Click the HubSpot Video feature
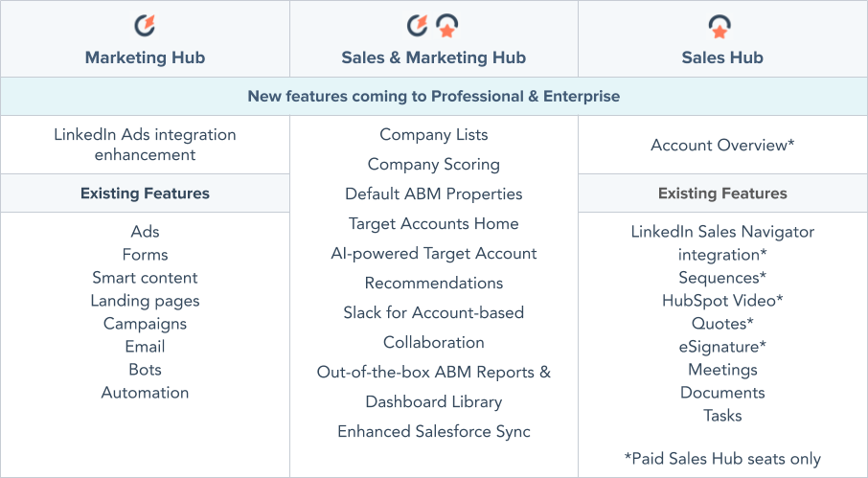Image resolution: width=868 pixels, height=478 pixels. [722, 301]
